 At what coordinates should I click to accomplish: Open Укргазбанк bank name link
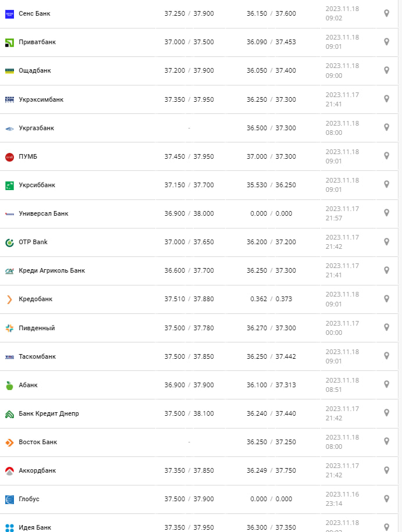(36, 128)
